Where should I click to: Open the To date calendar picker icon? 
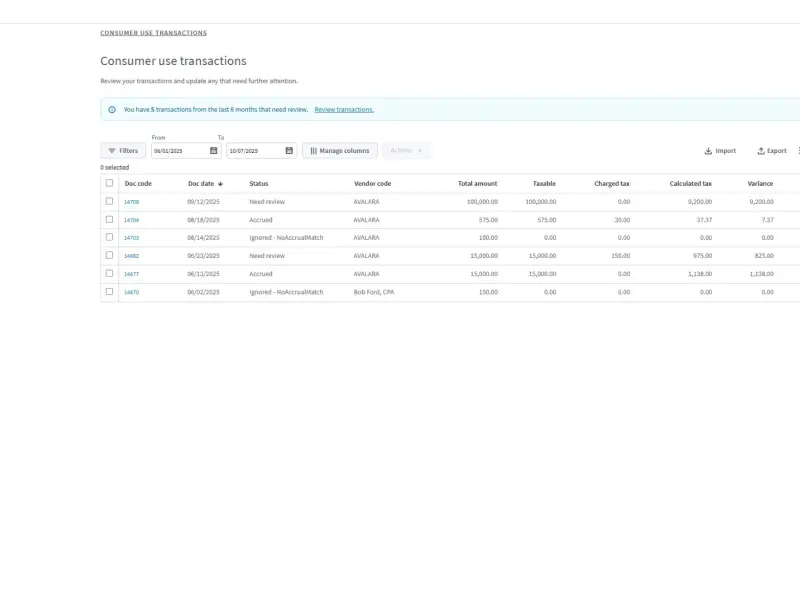pos(289,151)
